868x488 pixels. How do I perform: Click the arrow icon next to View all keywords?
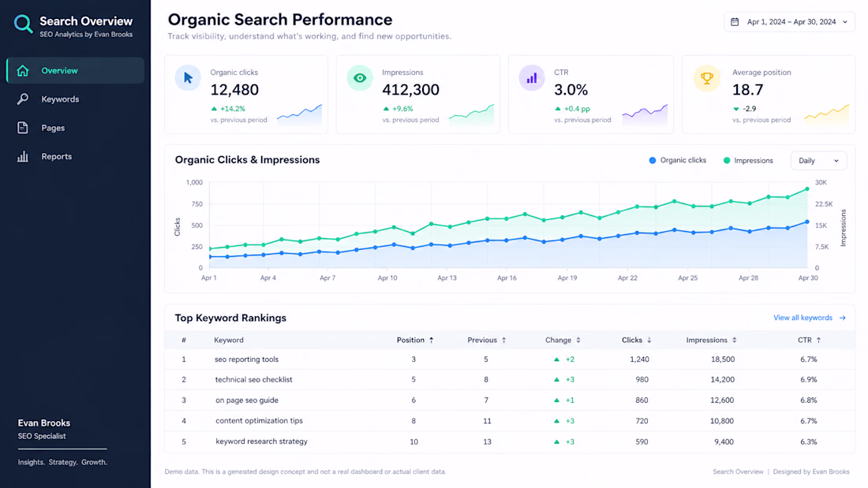tap(843, 319)
